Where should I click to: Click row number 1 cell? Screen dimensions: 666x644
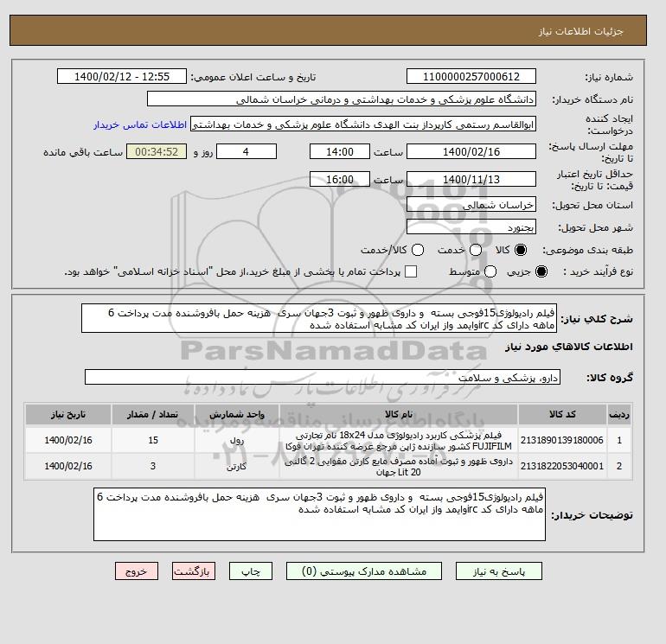[x=619, y=441]
